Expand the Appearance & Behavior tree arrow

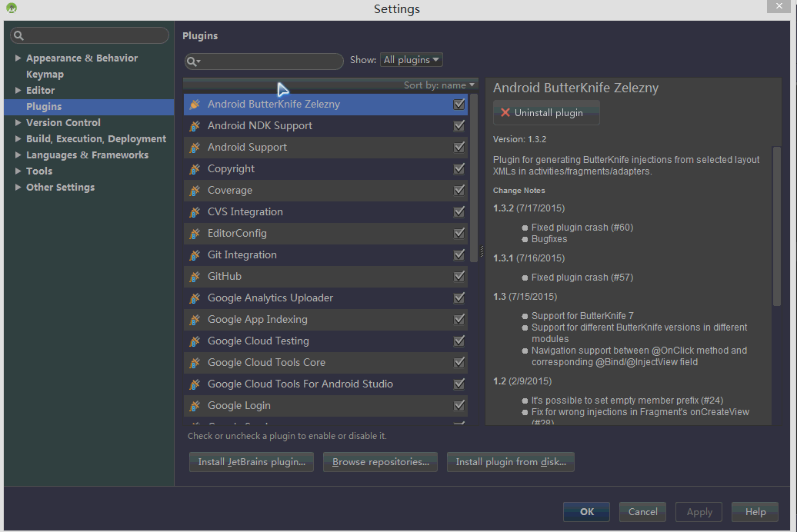coord(18,58)
